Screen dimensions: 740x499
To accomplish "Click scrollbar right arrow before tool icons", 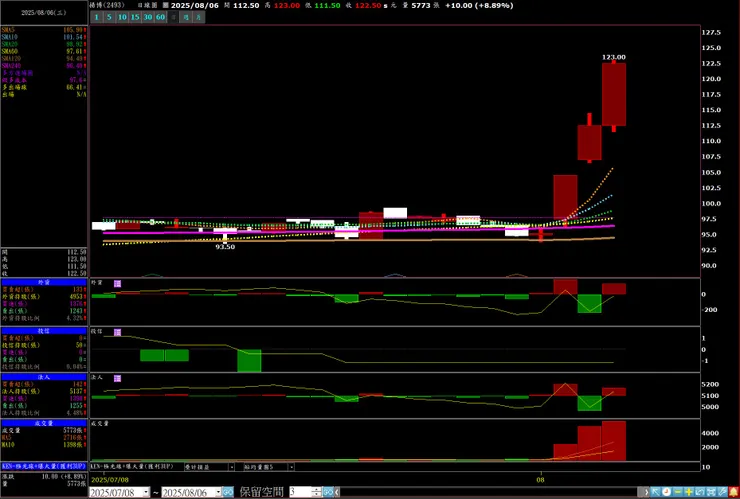I will click(x=646, y=492).
